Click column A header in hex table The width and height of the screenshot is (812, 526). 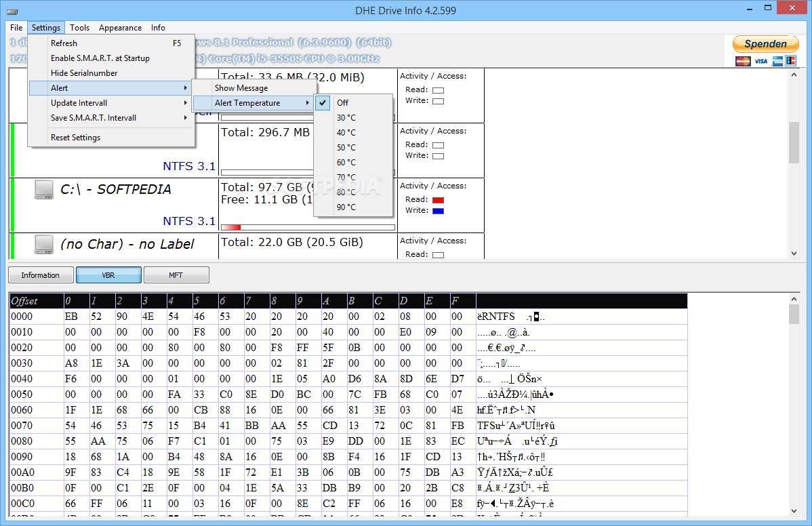coord(333,301)
